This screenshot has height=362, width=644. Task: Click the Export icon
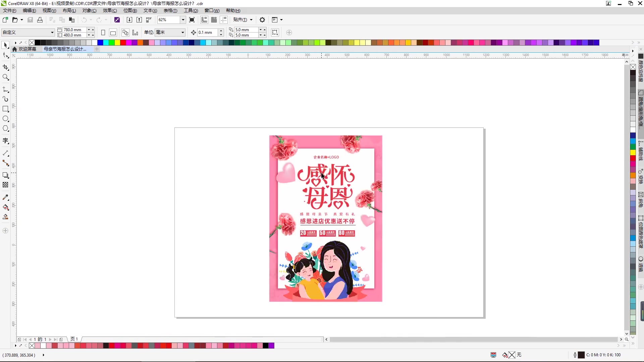click(139, 20)
